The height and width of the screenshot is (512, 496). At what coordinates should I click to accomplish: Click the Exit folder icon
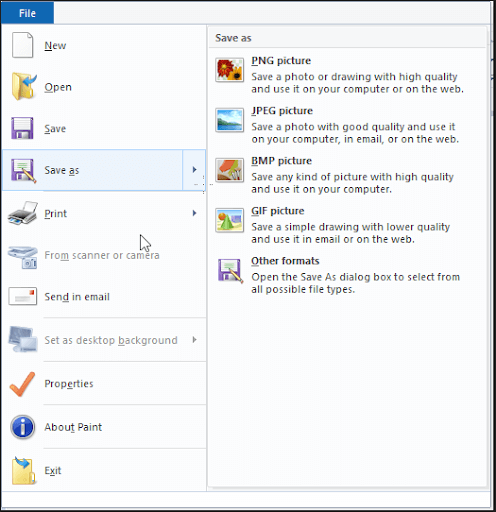[23, 470]
